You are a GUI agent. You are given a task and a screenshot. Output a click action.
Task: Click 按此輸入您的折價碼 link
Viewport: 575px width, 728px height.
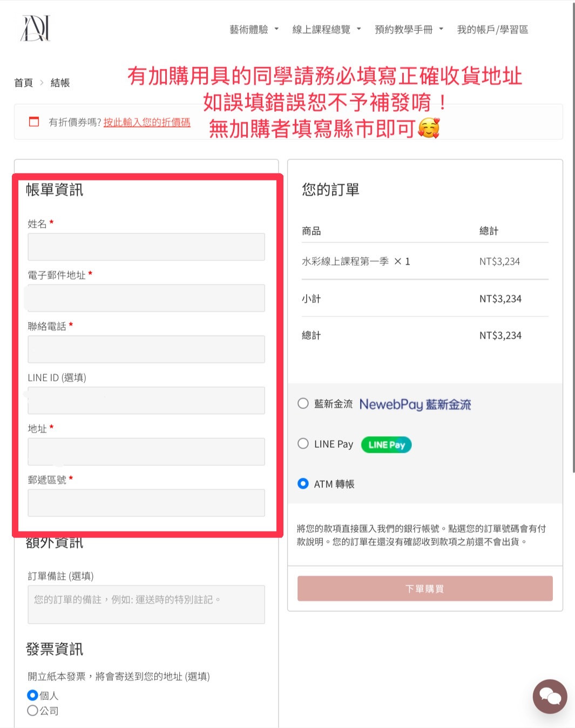(147, 122)
